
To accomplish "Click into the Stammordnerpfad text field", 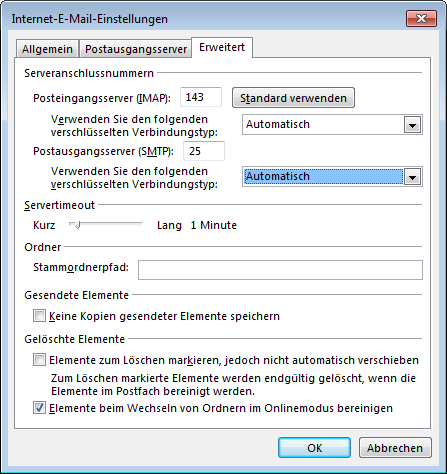I will (280, 270).
